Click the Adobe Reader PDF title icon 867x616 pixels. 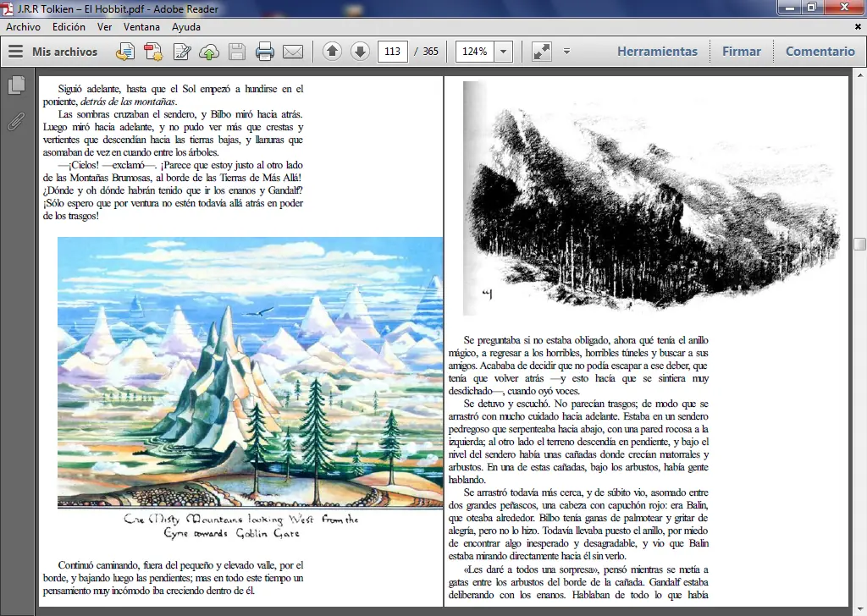[x=7, y=8]
